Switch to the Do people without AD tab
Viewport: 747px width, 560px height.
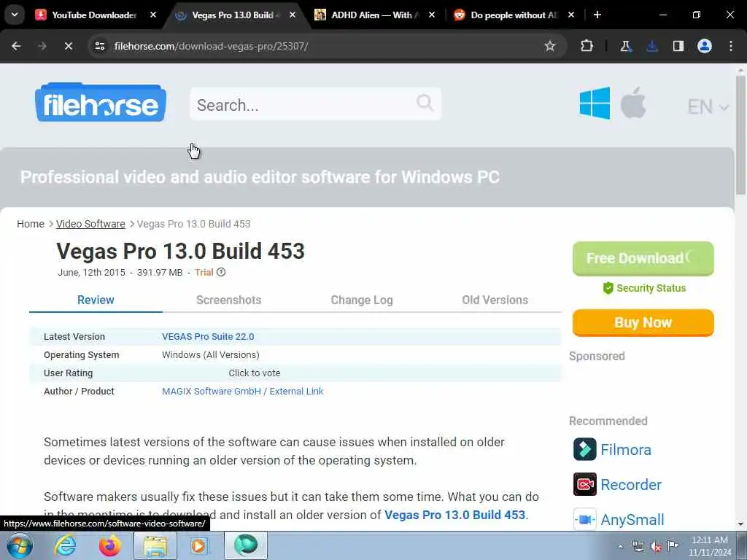pos(514,15)
